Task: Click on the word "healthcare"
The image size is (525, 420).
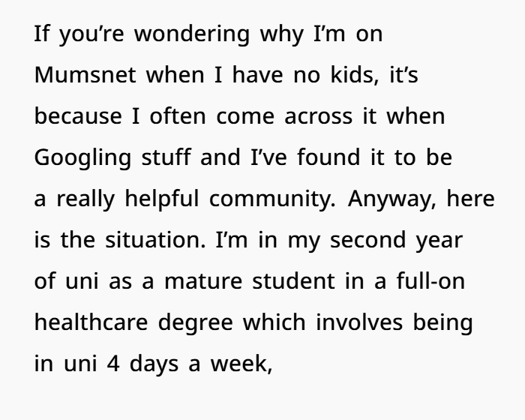Action: (x=91, y=322)
